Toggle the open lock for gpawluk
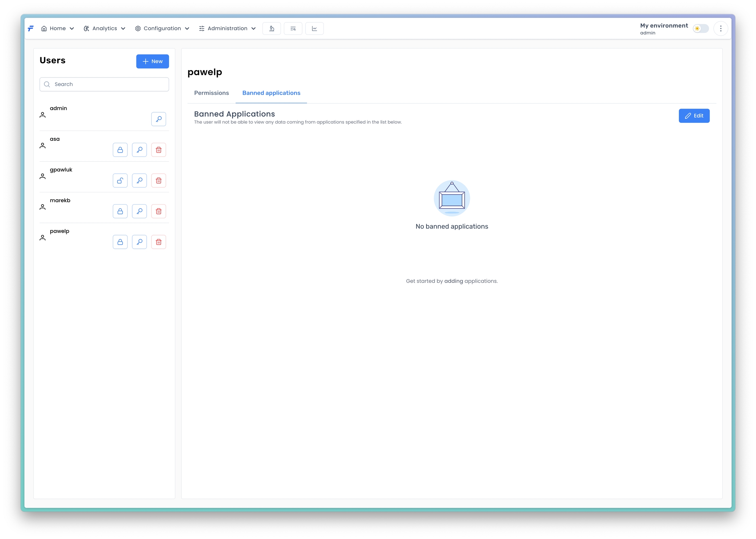Viewport: 756px width, 539px height. [120, 181]
